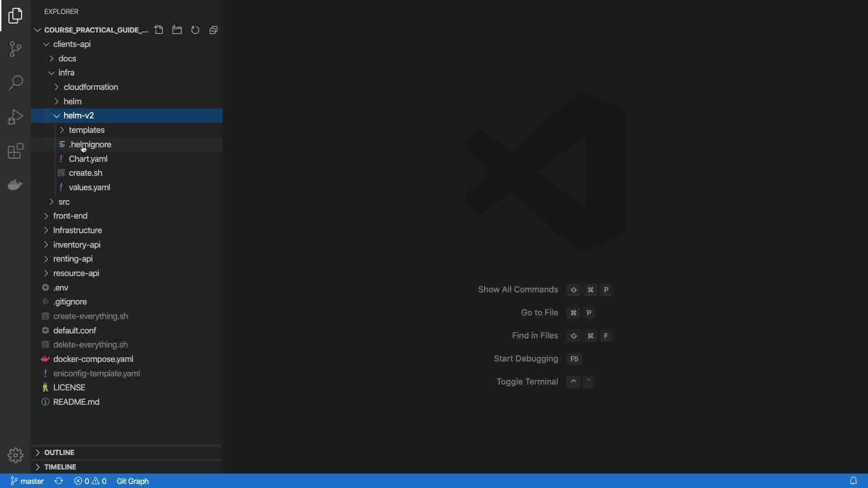Expand the templates folder
Screen dimensions: 868x488
(x=86, y=130)
